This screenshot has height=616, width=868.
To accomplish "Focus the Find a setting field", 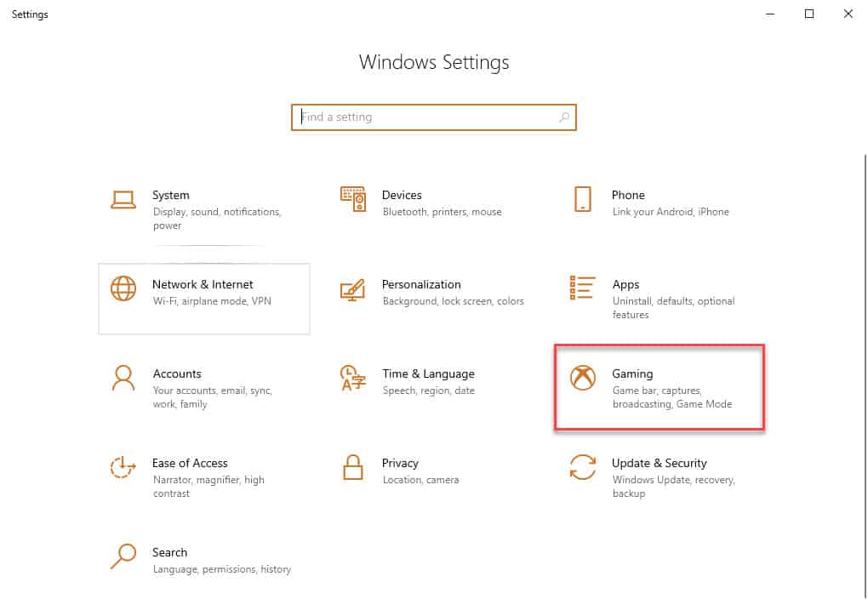I will (x=434, y=117).
